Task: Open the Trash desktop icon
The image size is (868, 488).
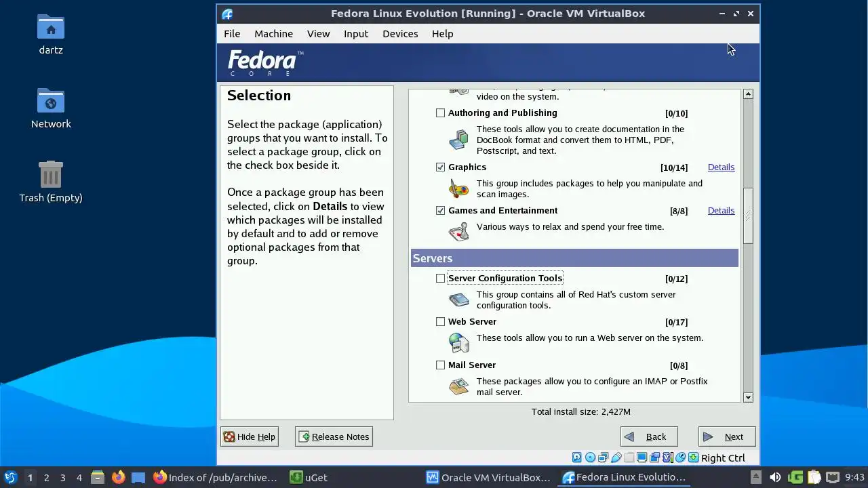Action: 51,182
